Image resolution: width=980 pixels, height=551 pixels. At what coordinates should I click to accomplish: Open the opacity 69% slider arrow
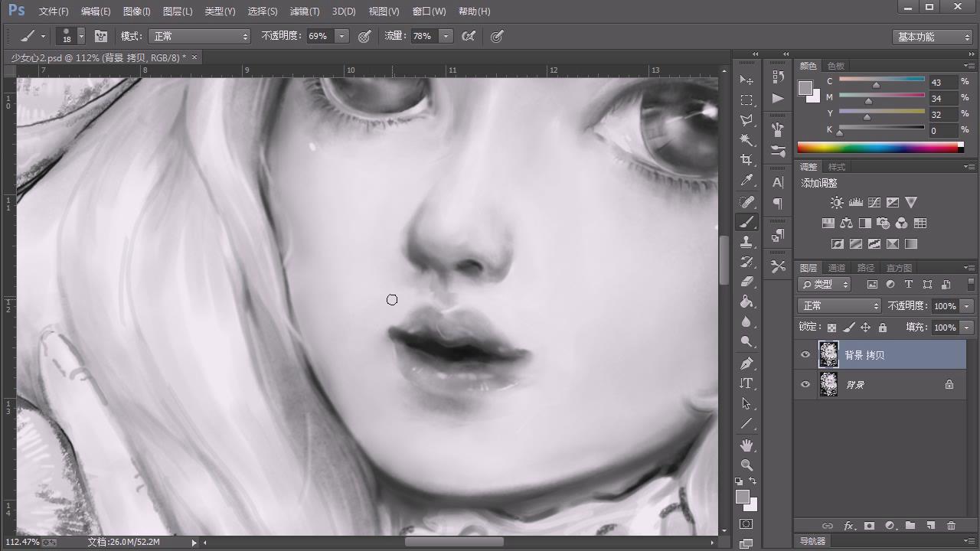pyautogui.click(x=341, y=36)
